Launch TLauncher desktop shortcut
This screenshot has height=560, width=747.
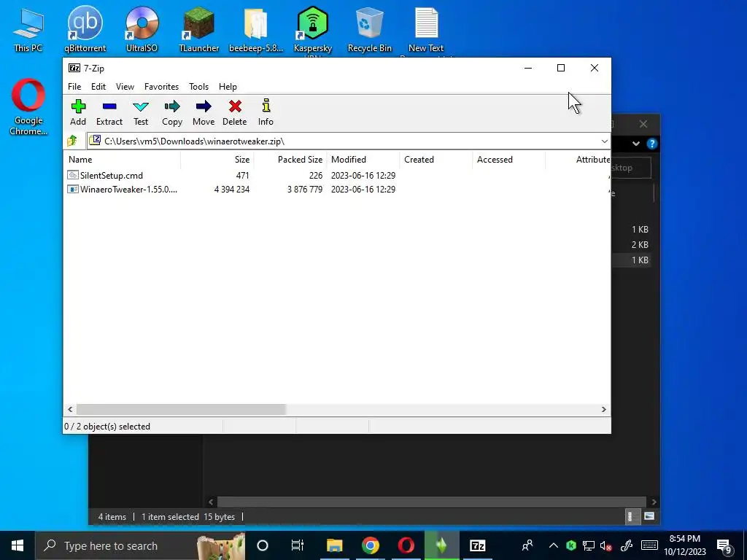198,29
